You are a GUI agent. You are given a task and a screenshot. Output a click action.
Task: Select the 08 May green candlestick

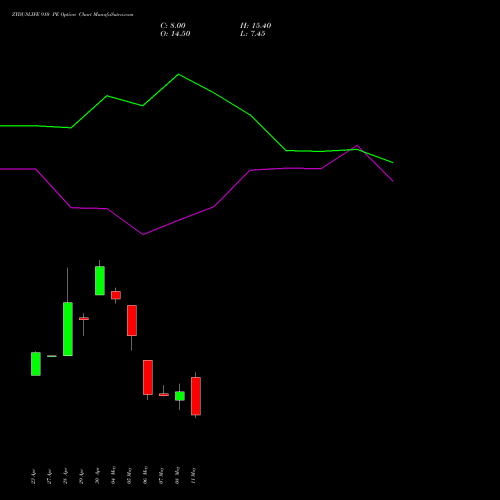[180, 396]
